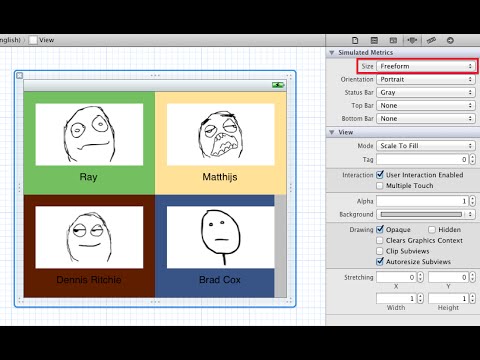Select the Dennis Ritchie label
The width and height of the screenshot is (480, 360).
(89, 280)
